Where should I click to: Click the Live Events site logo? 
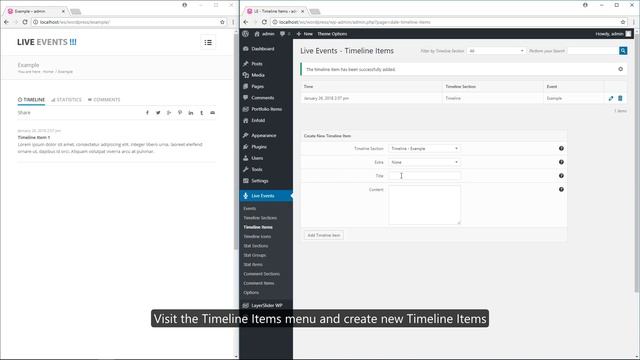click(47, 42)
